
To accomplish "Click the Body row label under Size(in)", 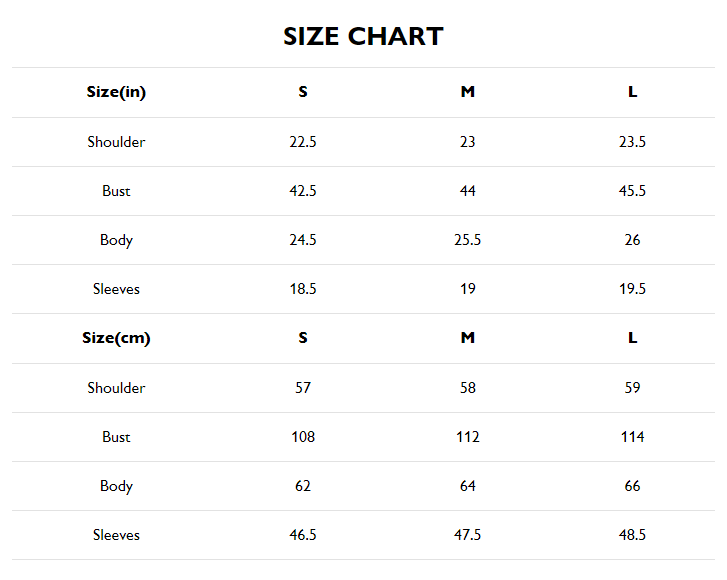I will [116, 240].
